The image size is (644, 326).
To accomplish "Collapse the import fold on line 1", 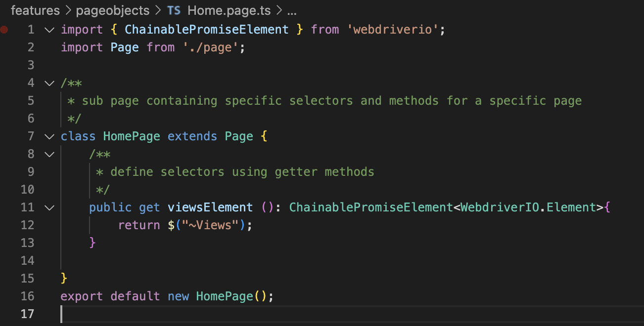I will click(x=49, y=30).
